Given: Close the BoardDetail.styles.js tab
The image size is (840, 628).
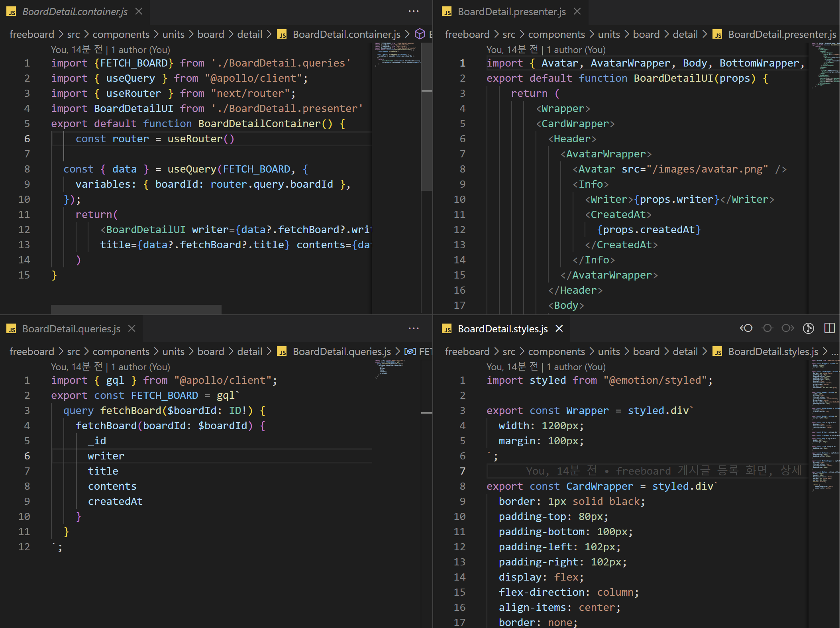Looking at the screenshot, I should point(559,328).
